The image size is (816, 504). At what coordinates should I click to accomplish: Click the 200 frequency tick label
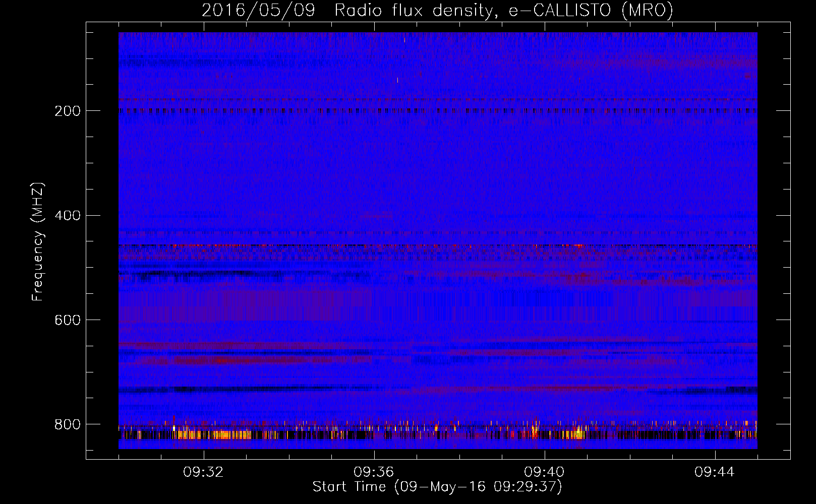67,111
